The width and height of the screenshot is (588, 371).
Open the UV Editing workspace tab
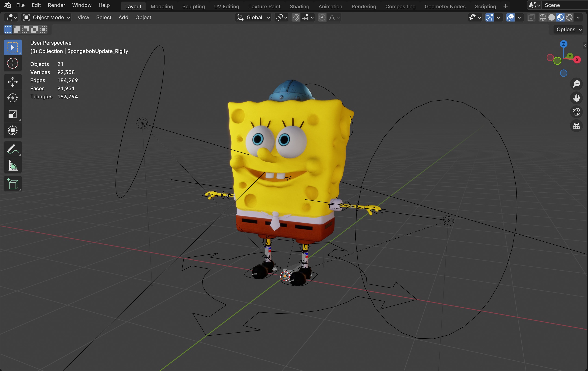coord(227,6)
